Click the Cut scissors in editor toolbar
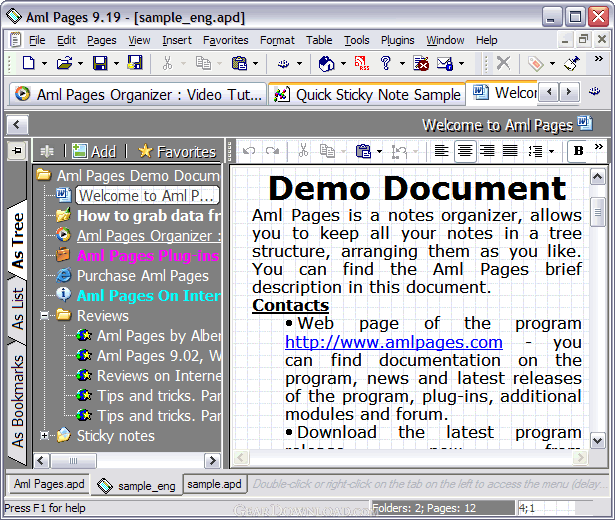The height and width of the screenshot is (520, 615). 303,151
